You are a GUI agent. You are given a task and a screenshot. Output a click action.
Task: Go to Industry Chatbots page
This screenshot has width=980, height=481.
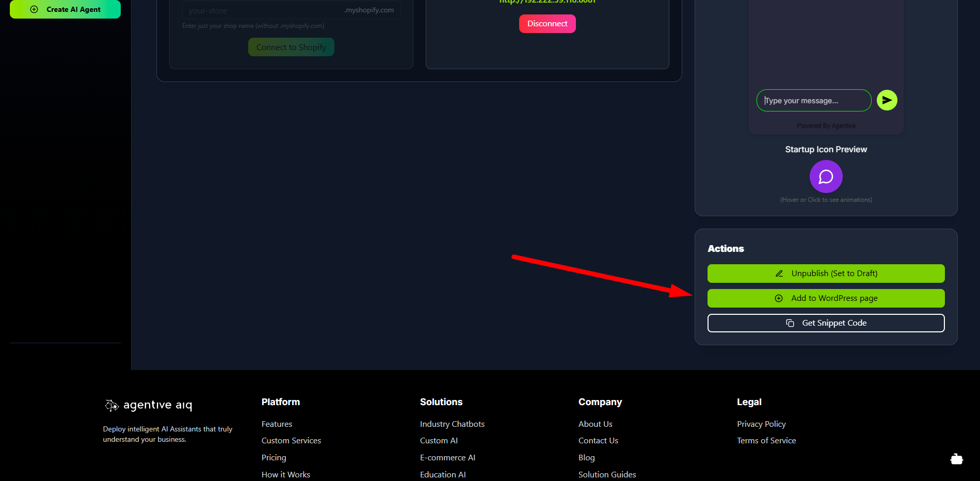pyautogui.click(x=452, y=424)
